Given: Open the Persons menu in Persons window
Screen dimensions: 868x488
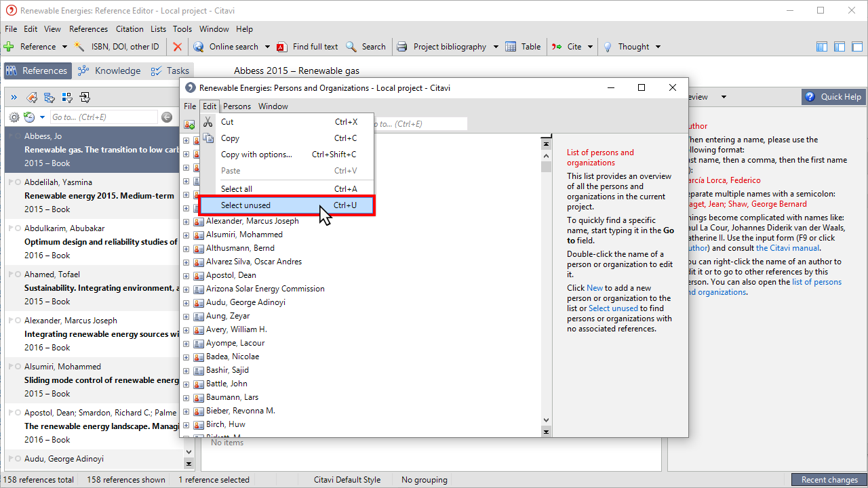Looking at the screenshot, I should coord(237,106).
